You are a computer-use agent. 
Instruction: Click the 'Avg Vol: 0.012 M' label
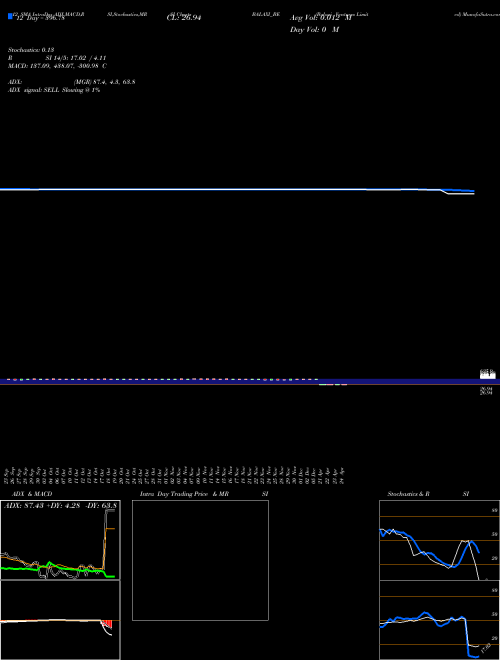[320, 18]
